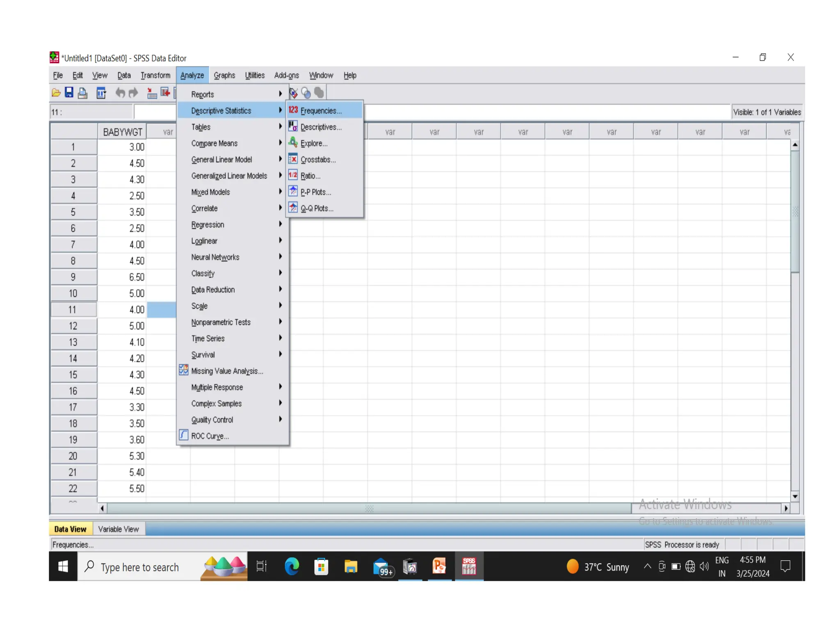Click the Go to variable icon

coord(165,93)
